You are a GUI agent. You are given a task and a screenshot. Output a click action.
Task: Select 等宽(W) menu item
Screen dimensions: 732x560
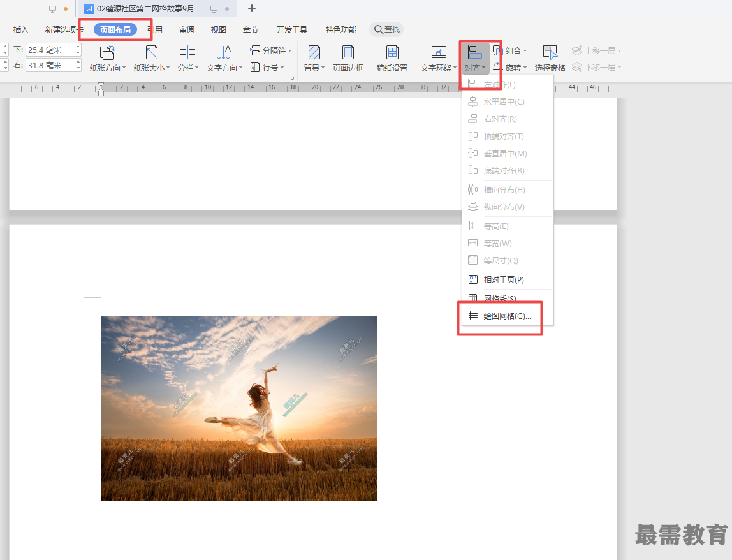coord(508,244)
